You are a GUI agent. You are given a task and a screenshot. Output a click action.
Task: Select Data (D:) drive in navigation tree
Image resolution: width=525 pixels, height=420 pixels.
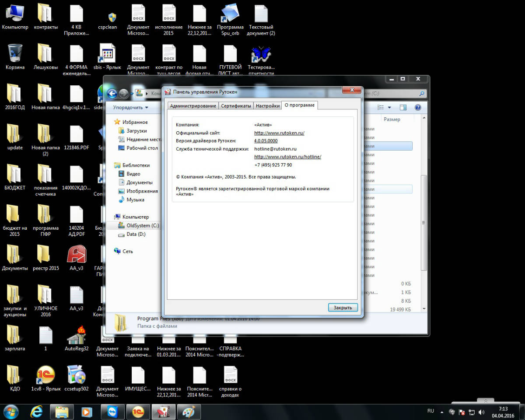[136, 234]
